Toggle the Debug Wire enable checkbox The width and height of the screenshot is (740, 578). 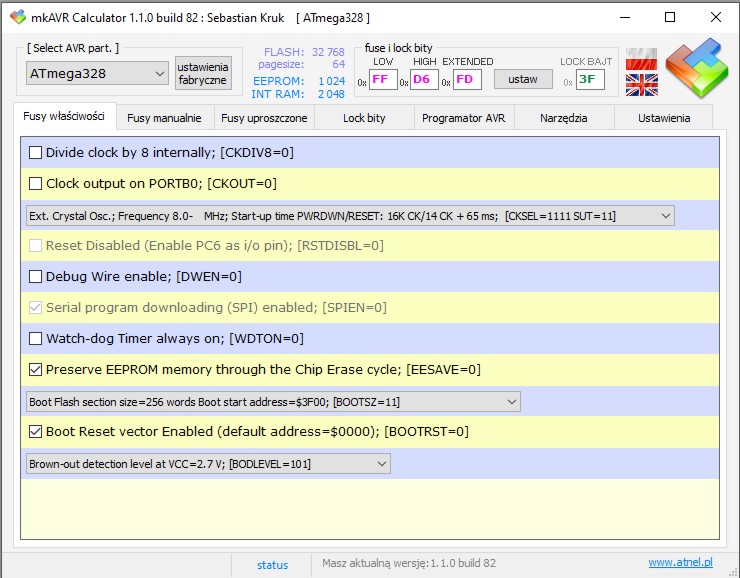[36, 277]
